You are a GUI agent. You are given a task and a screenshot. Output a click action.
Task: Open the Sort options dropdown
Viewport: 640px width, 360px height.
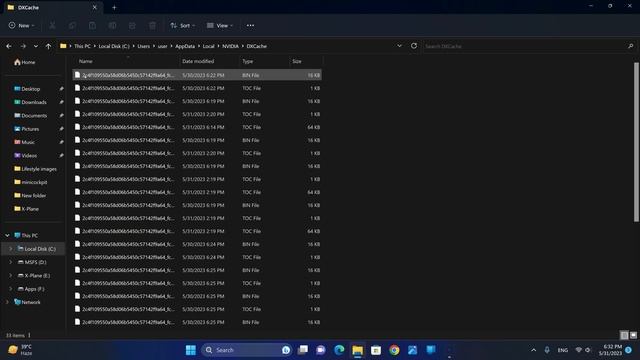coord(182,25)
